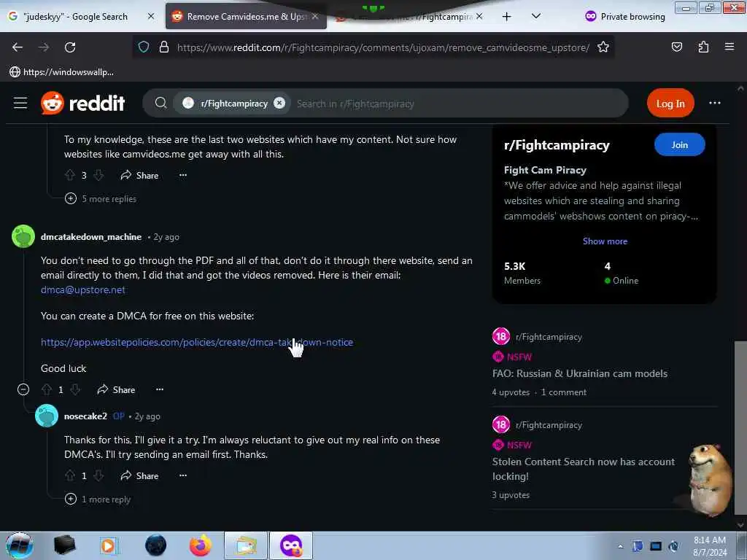This screenshot has width=747, height=560.
Task: Click the Log In button
Action: [x=670, y=103]
